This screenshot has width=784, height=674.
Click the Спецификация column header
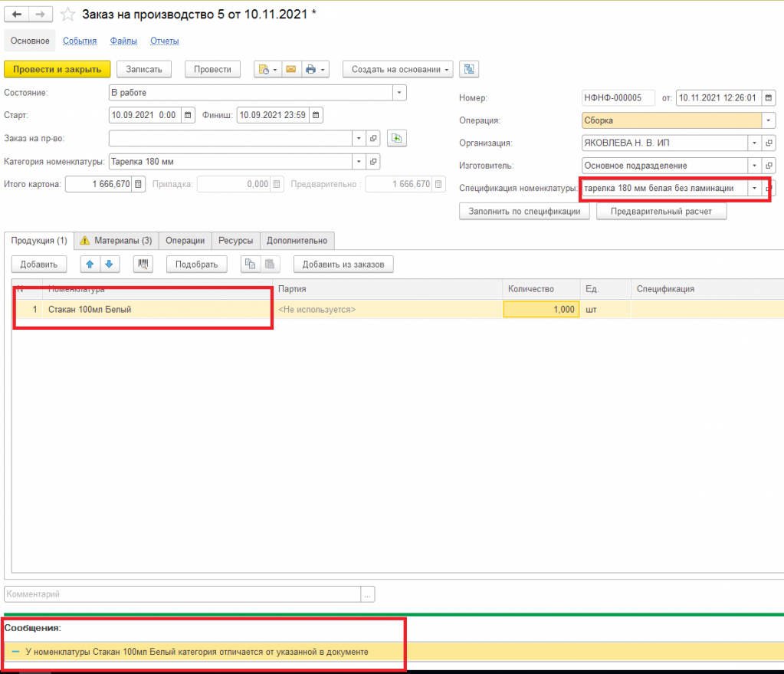coord(707,289)
